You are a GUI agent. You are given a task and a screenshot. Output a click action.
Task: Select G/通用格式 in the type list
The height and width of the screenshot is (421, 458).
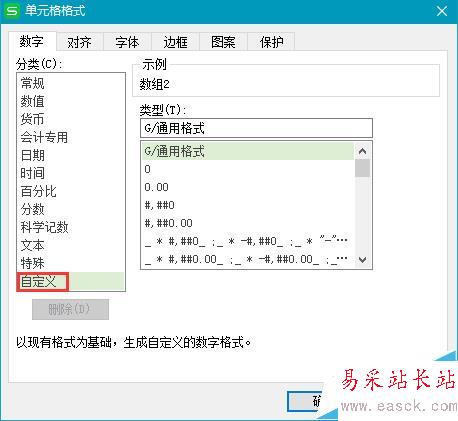coord(248,151)
